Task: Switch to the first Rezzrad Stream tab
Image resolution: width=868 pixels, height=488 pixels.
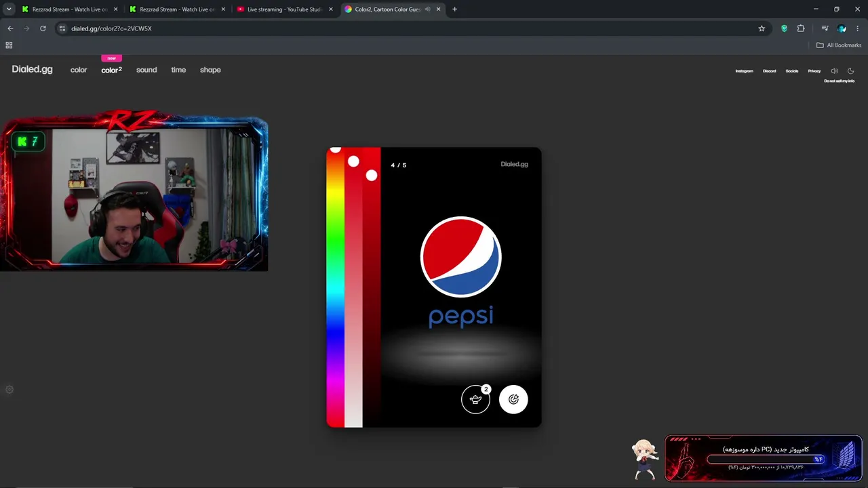Action: coord(70,9)
